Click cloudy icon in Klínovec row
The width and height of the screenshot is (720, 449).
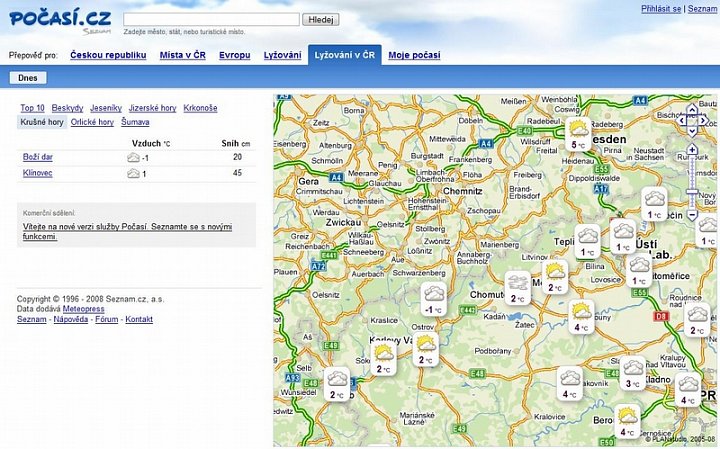click(x=133, y=174)
